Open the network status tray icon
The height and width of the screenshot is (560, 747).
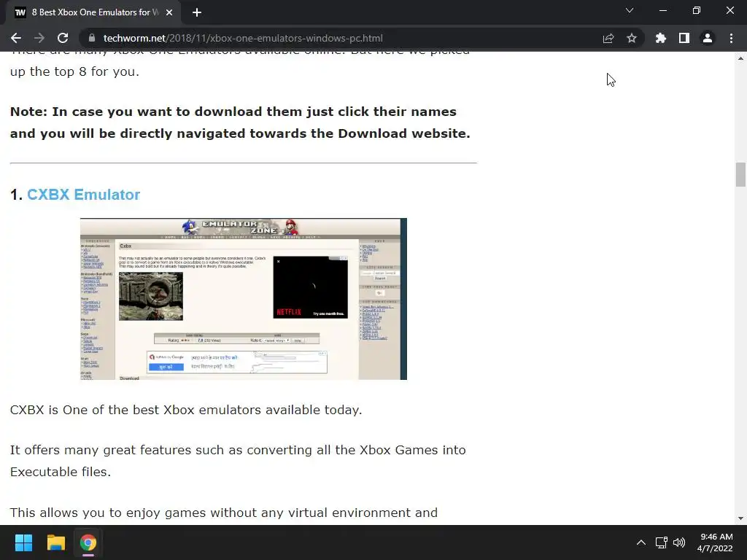click(661, 542)
